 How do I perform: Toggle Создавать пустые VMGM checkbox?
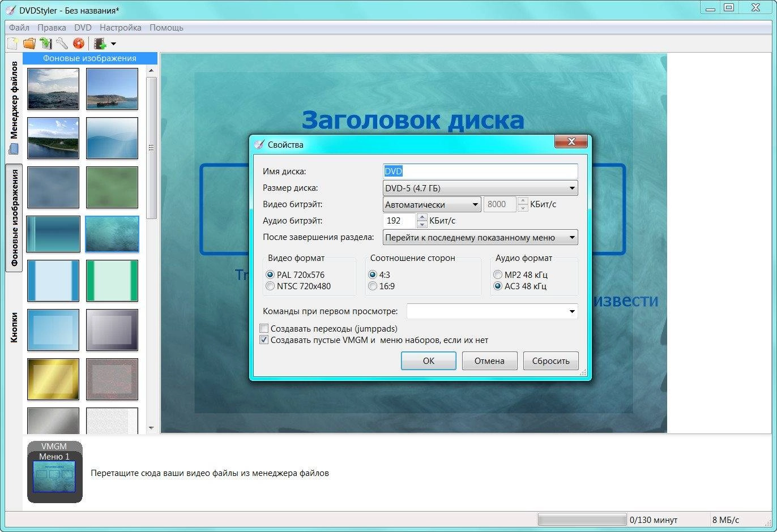click(x=374, y=340)
